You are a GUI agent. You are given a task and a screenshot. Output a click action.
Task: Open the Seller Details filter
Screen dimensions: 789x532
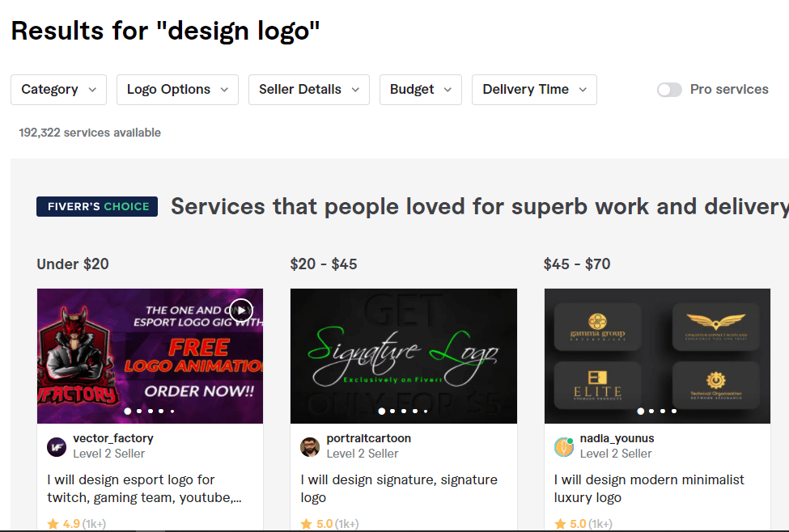click(308, 90)
